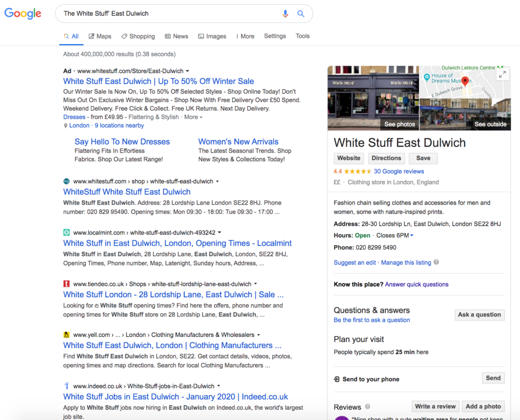Start voice search with microphone icon
Image resolution: width=520 pixels, height=420 pixels.
[x=285, y=14]
